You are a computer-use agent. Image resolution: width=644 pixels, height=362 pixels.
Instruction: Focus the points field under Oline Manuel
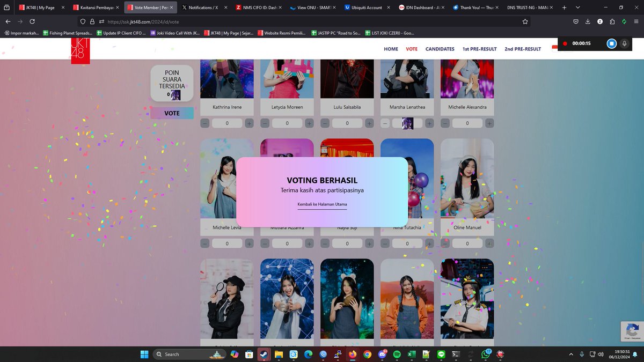click(467, 243)
